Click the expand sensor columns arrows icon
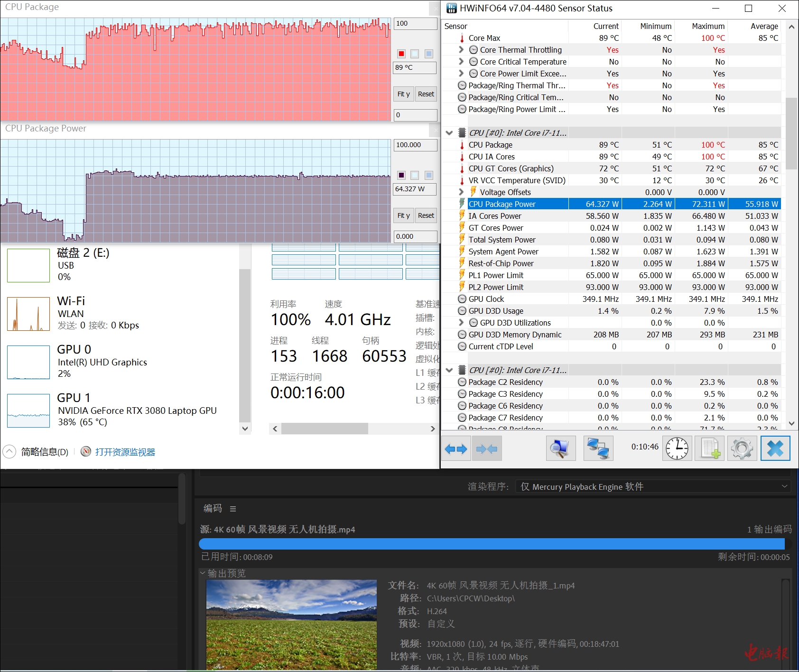 (456, 448)
